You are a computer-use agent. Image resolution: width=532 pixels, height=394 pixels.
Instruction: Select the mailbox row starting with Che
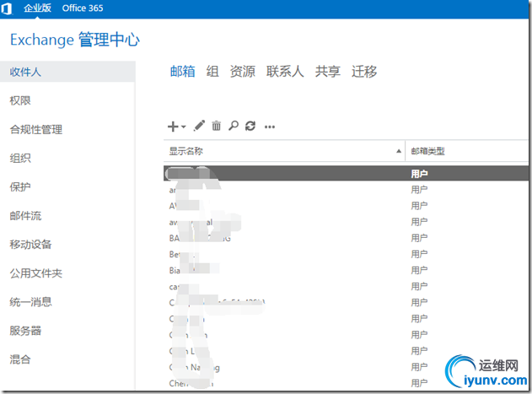pyautogui.click(x=346, y=384)
